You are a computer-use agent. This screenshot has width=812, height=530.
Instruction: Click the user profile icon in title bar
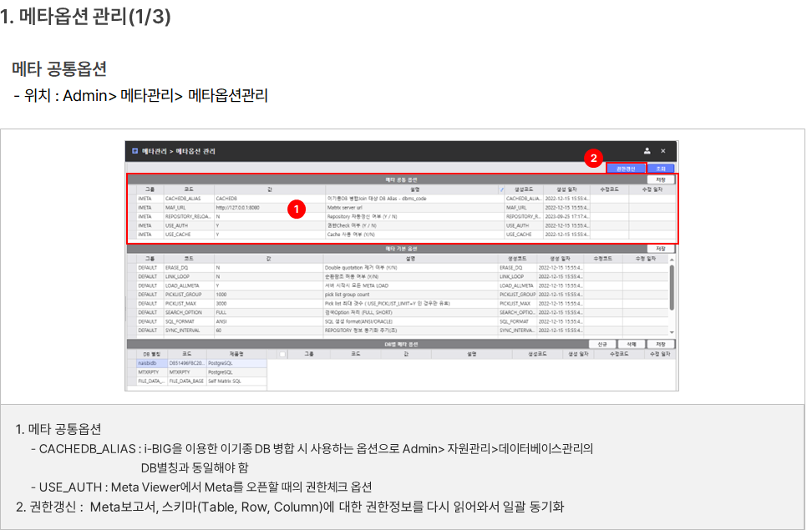[x=647, y=151]
